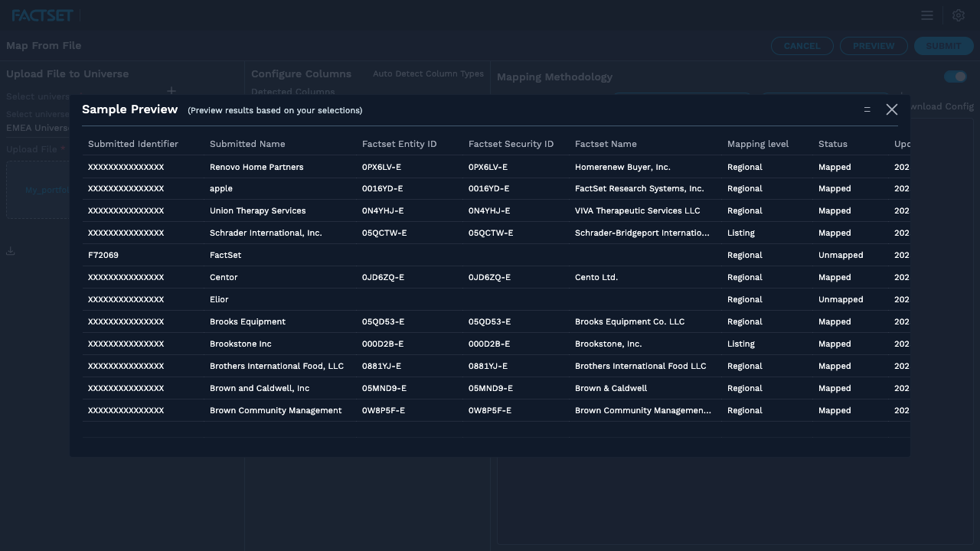Open the settings gear icon

coord(959,15)
